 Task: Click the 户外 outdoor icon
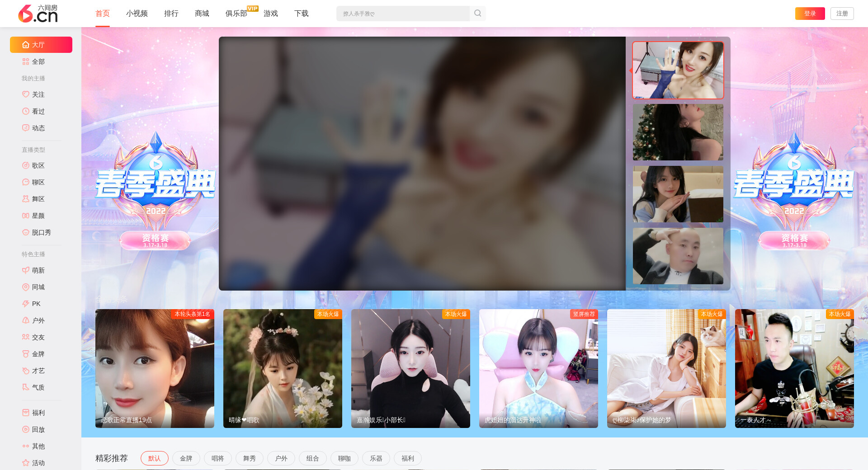(x=26, y=320)
